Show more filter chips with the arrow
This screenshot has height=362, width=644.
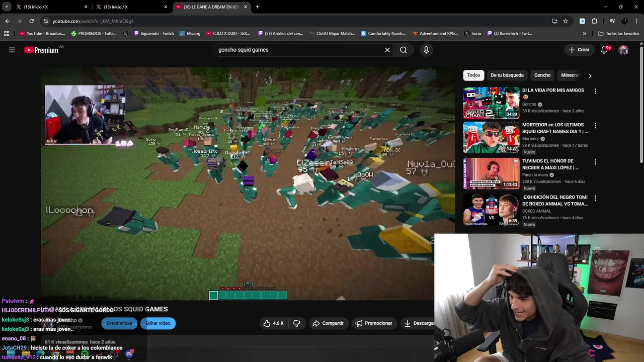[x=590, y=75]
